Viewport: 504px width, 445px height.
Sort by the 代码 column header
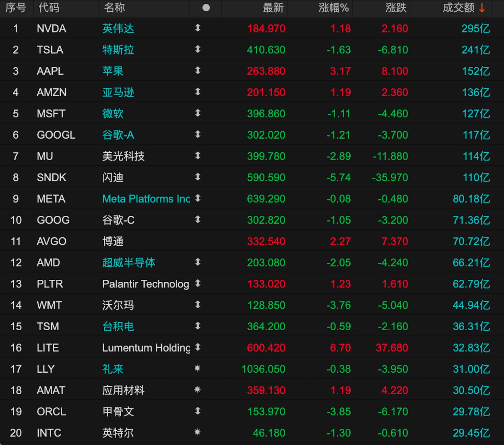click(x=49, y=8)
